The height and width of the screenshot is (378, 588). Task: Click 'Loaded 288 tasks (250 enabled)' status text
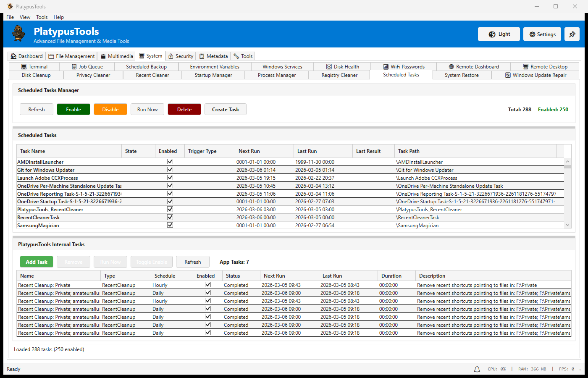pyautogui.click(x=49, y=349)
